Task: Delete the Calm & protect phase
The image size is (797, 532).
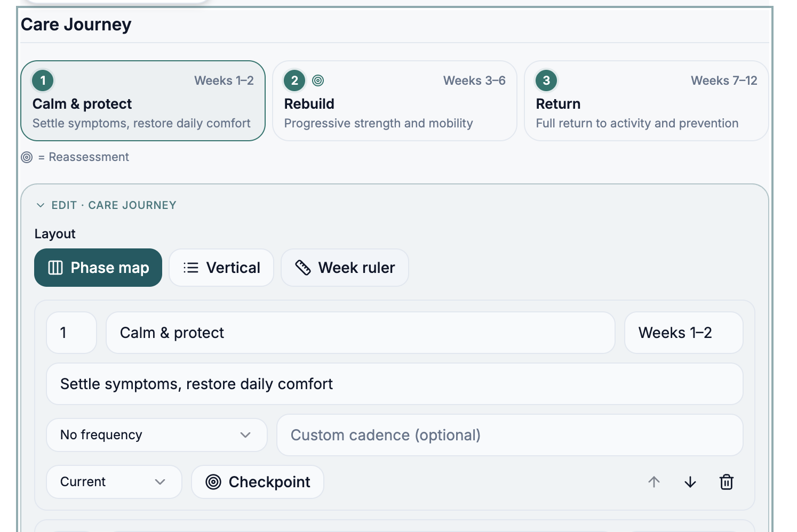Action: point(726,482)
